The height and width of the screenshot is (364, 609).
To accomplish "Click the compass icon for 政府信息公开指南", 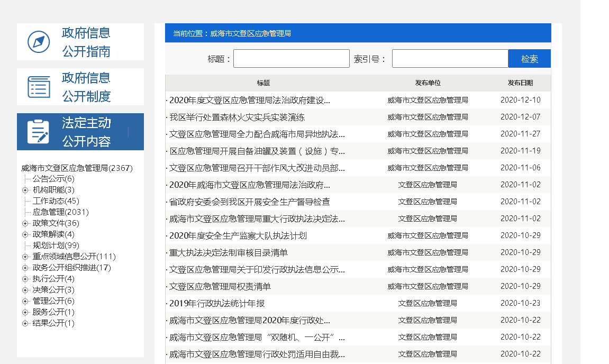I will pyautogui.click(x=39, y=42).
